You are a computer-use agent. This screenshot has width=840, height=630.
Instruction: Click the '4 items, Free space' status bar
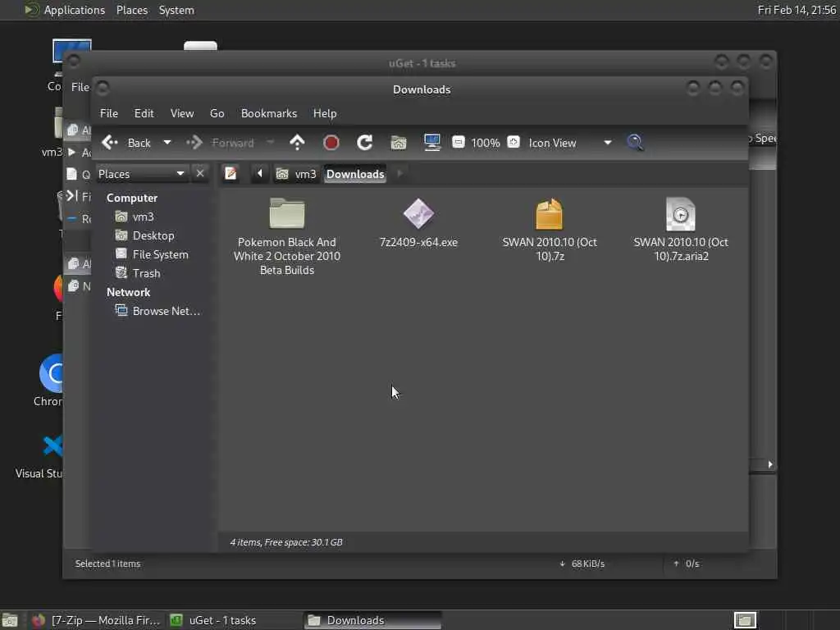(x=286, y=542)
